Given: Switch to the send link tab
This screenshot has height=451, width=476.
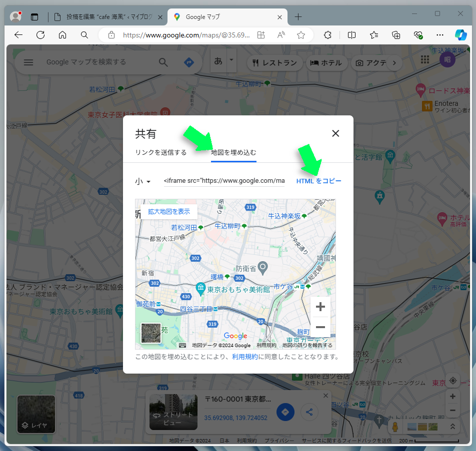Looking at the screenshot, I should click(x=161, y=152).
